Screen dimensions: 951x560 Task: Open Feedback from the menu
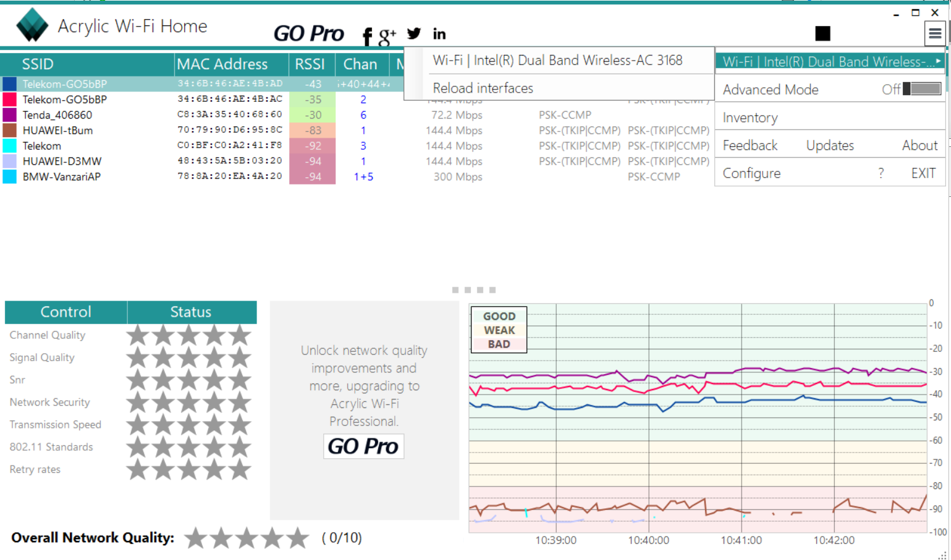point(750,145)
